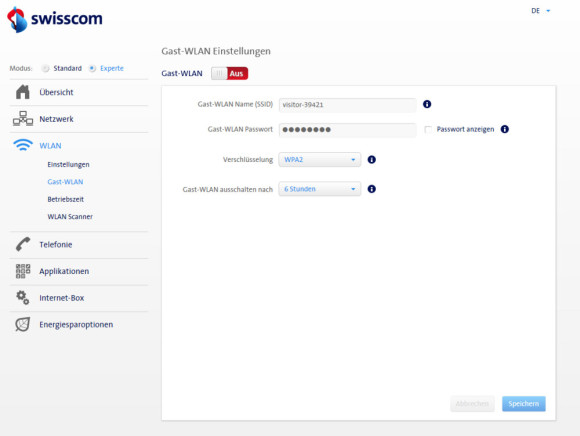Click the Abbrechen button

pyautogui.click(x=472, y=404)
